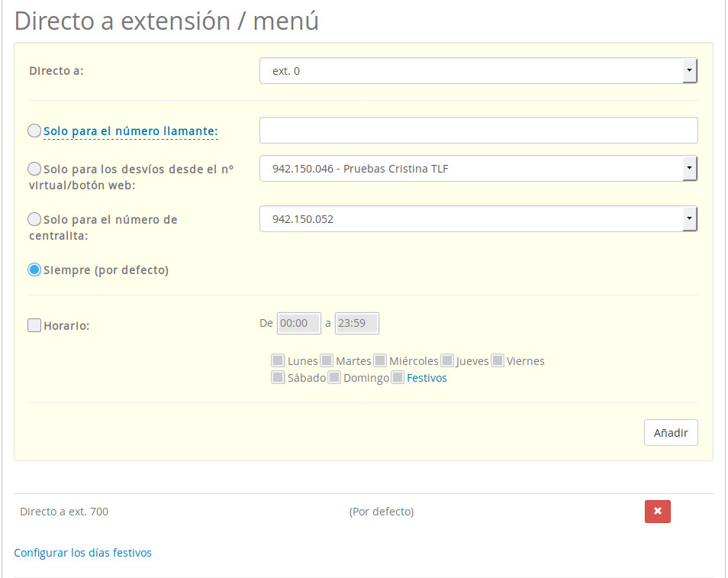
Task: Click the Añadir button
Action: tap(670, 433)
